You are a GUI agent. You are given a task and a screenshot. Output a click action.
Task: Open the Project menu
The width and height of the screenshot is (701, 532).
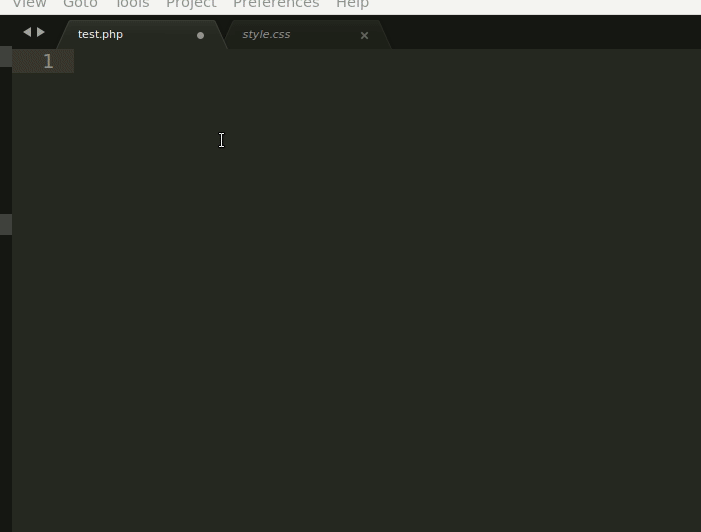[x=191, y=4]
